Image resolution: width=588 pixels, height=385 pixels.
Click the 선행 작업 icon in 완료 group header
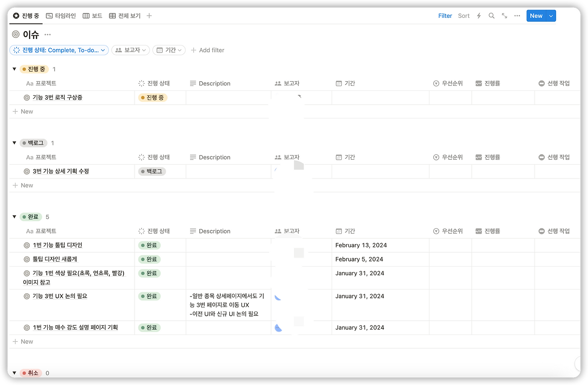pos(542,231)
